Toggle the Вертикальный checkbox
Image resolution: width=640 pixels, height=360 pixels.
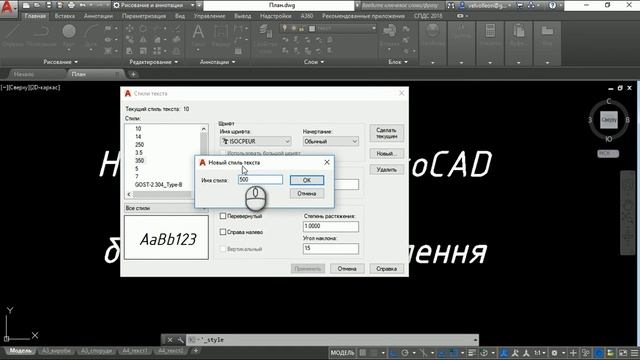tap(223, 249)
